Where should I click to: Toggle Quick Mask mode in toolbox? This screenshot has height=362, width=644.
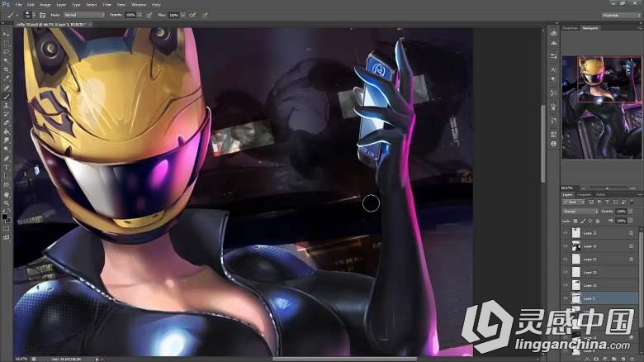[x=6, y=229]
